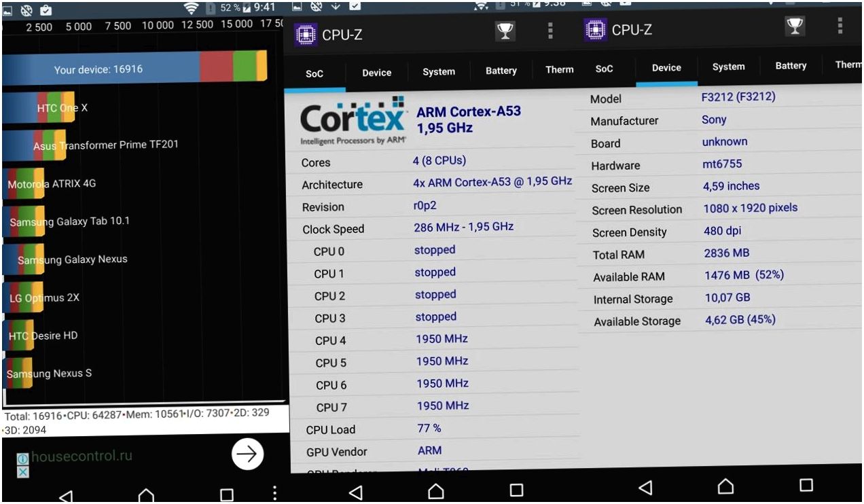Tap the Recent apps button in the left screen
This screenshot has height=504, width=864.
click(227, 495)
